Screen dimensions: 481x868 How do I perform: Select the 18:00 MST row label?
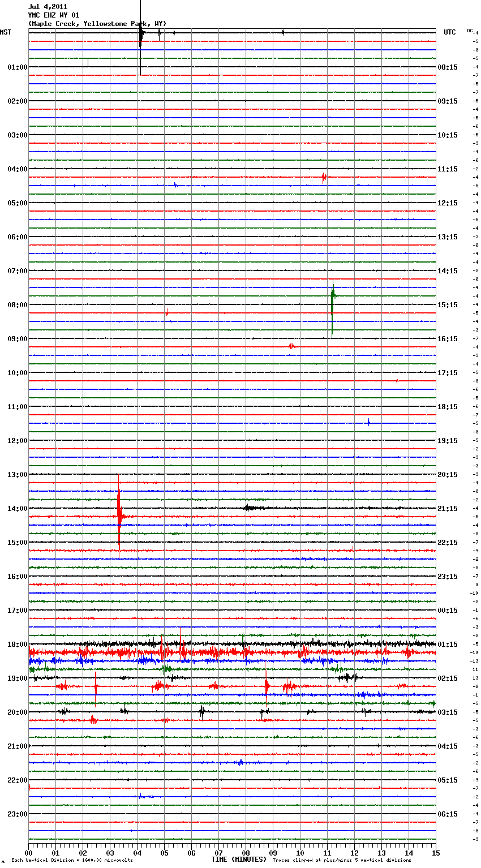[x=17, y=644]
